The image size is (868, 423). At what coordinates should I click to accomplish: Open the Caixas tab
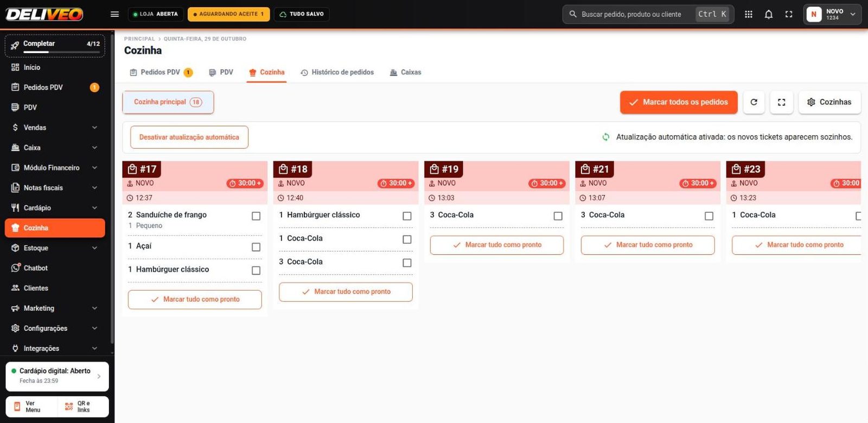[405, 72]
